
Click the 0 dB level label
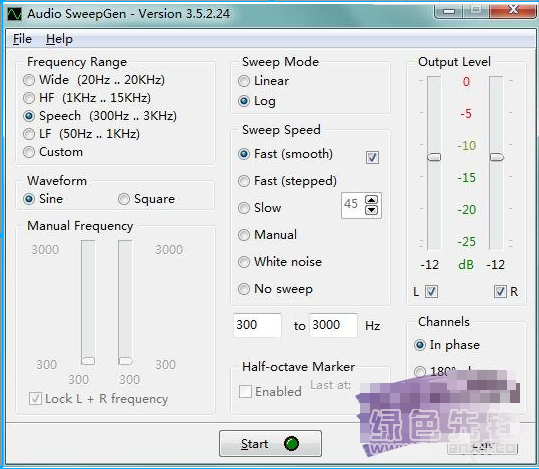tap(466, 81)
